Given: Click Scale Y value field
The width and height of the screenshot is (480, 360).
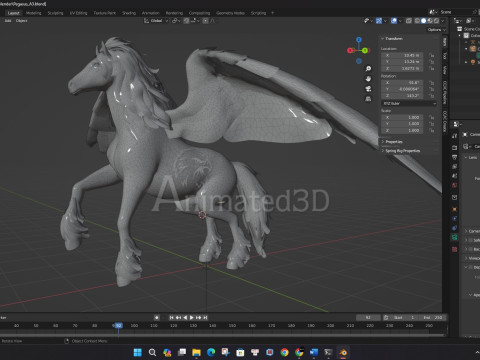Looking at the screenshot, I should [x=402, y=124].
